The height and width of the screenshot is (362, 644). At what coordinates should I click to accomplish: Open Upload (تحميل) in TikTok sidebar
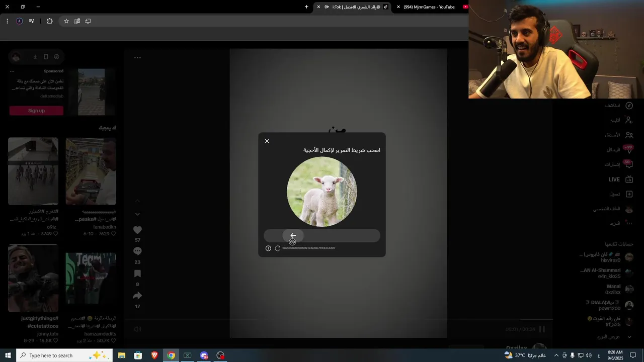621,194
